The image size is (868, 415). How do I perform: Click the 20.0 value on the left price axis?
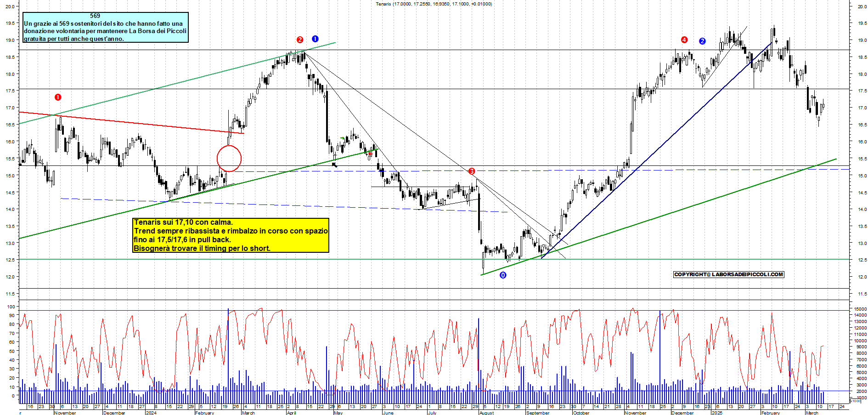(10, 6)
